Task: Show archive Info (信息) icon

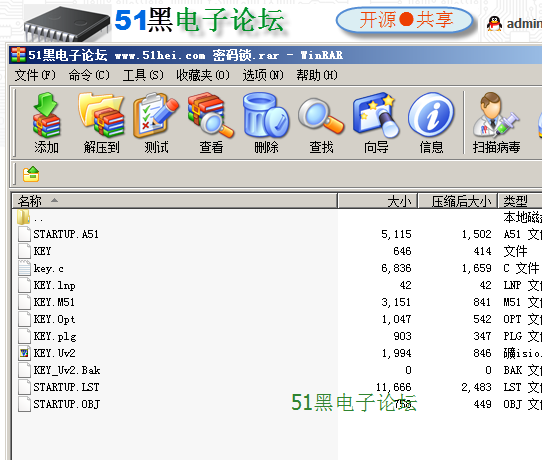Action: pos(431,123)
